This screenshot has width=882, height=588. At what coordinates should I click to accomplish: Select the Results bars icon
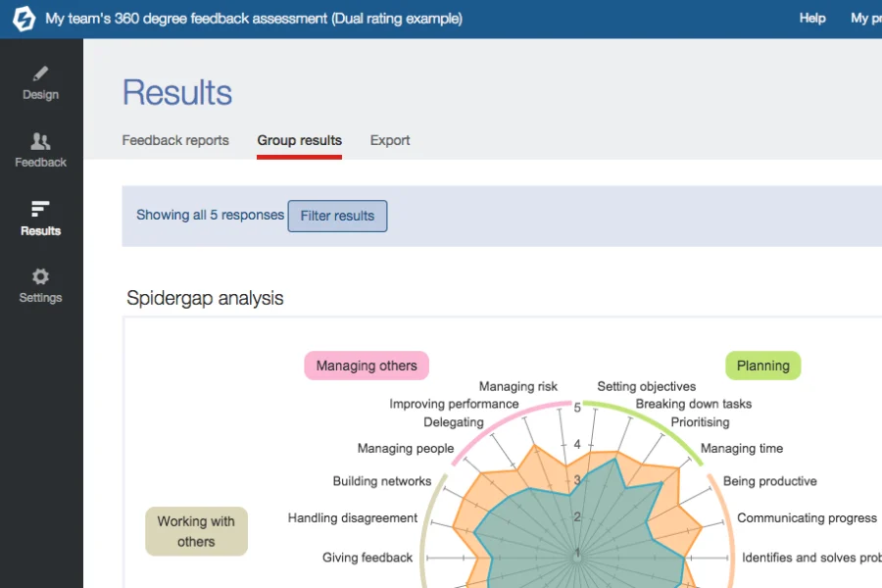(x=40, y=209)
